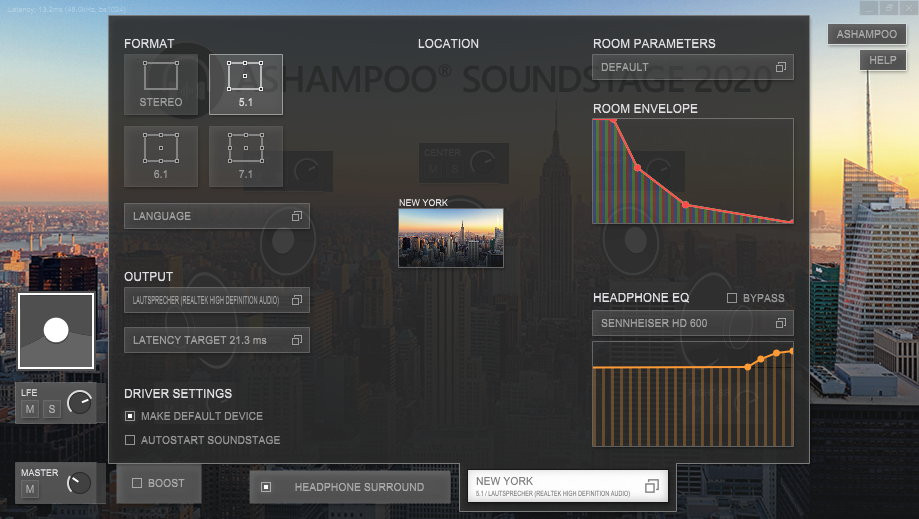Open the HELP button

882,60
